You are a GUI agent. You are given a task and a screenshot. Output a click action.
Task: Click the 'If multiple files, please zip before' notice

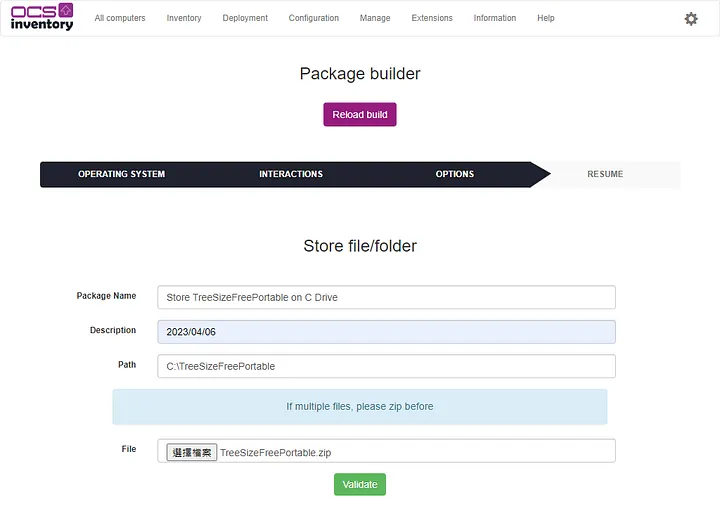(360, 406)
